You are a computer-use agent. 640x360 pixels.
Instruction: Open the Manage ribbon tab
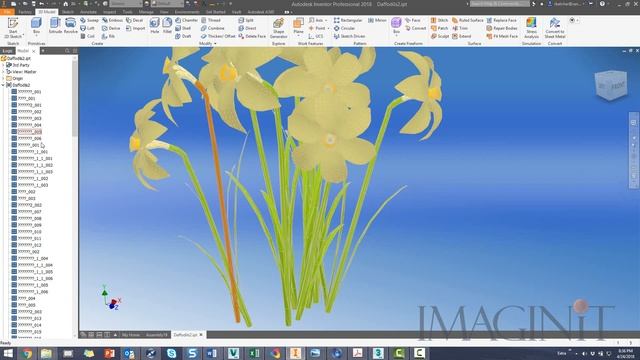click(146, 12)
